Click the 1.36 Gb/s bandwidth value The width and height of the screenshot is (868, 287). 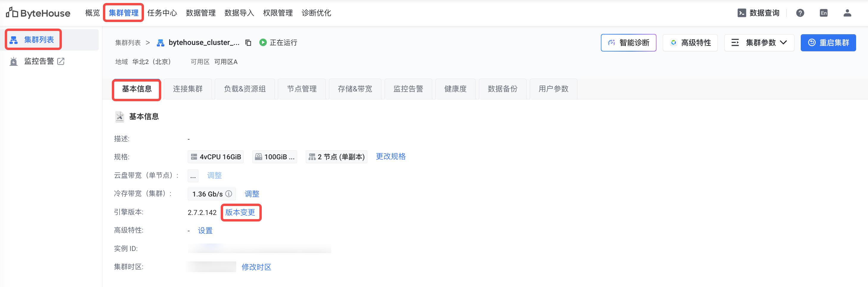(x=207, y=194)
